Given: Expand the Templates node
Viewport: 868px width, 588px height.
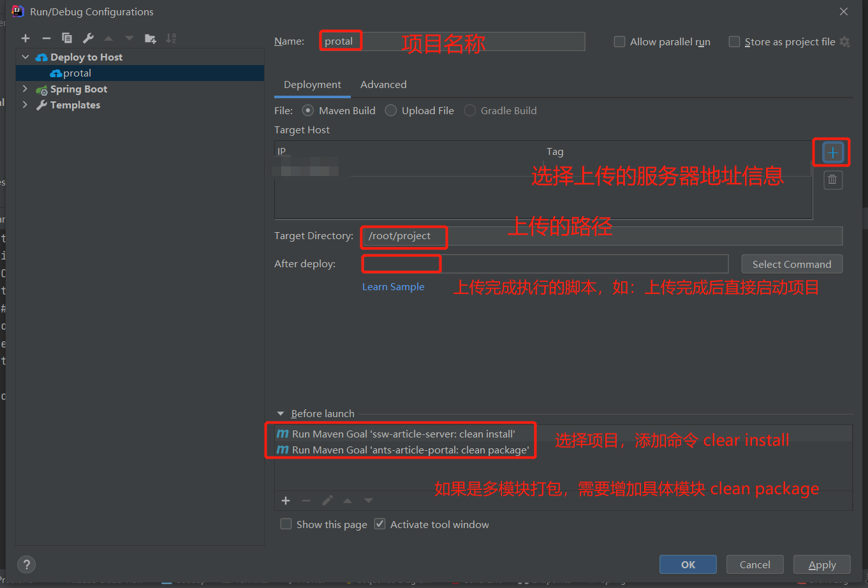Looking at the screenshot, I should (26, 105).
